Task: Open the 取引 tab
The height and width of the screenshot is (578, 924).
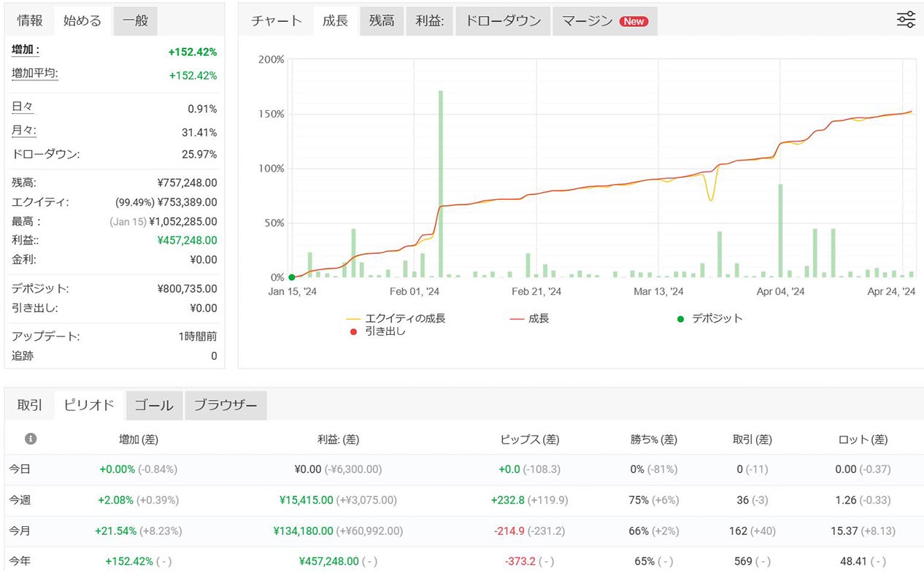Action: (30, 405)
